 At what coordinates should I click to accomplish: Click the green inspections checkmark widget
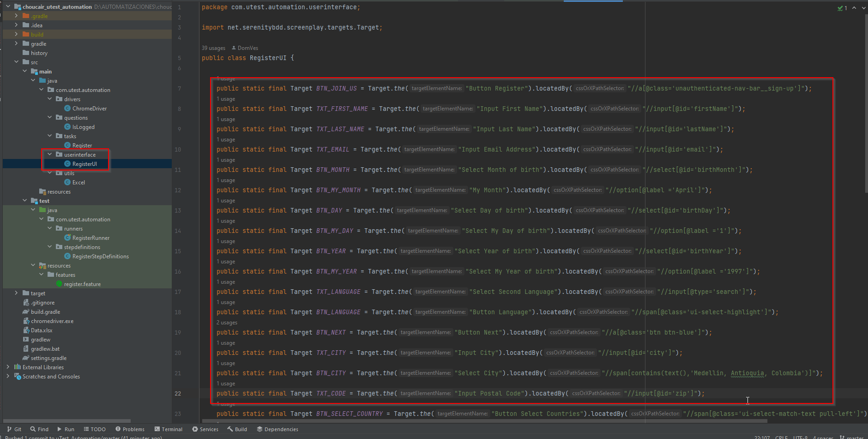tap(842, 8)
